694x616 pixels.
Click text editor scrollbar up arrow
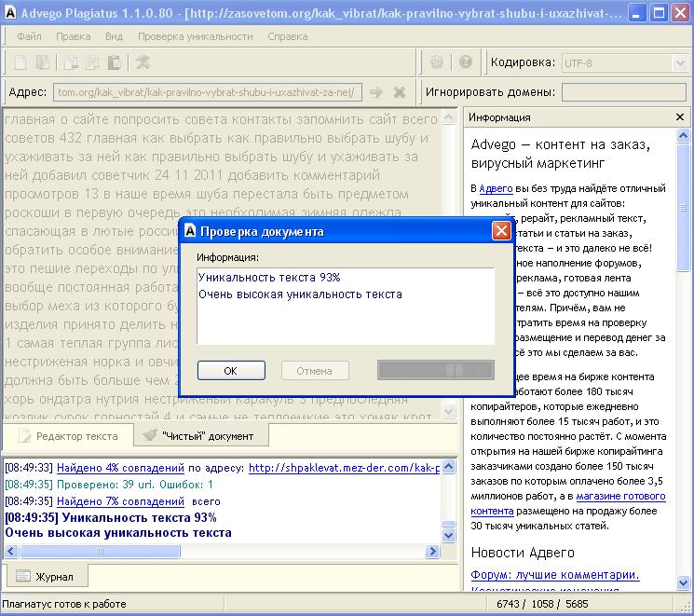[448, 117]
